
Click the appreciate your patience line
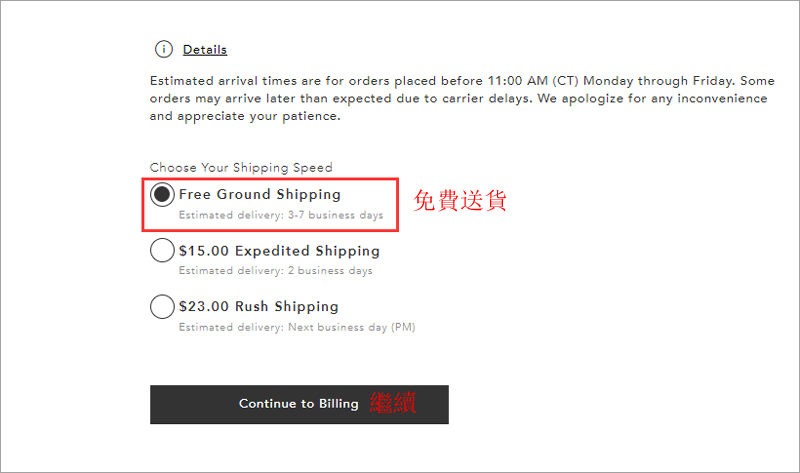[245, 116]
